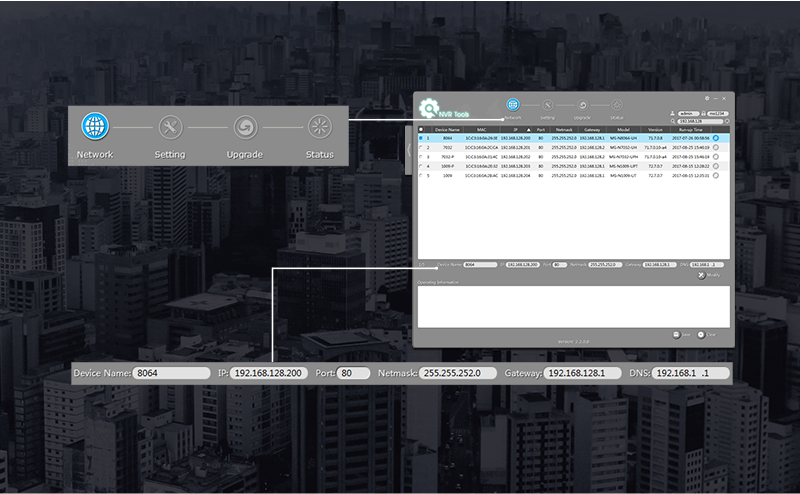Select the checkbox for device 1009-P row
The width and height of the screenshot is (800, 494).
421,166
